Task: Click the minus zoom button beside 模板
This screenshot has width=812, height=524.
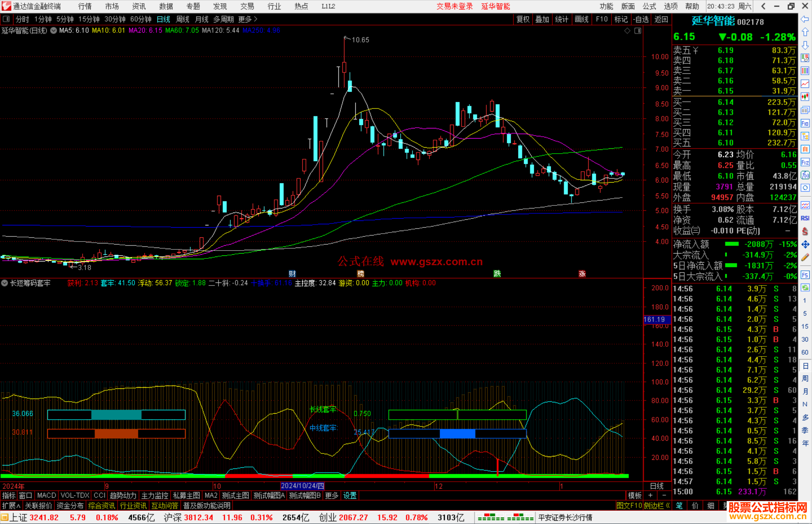Action: [x=664, y=495]
